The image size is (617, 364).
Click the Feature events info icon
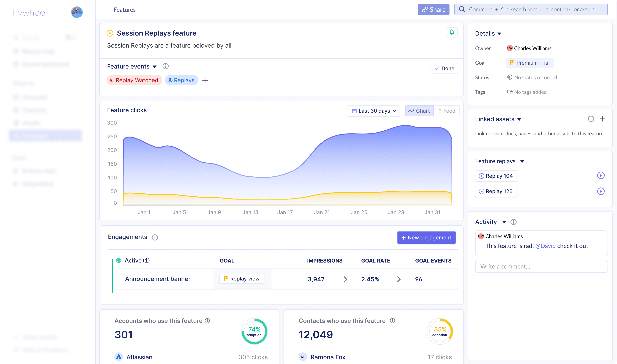coord(166,66)
